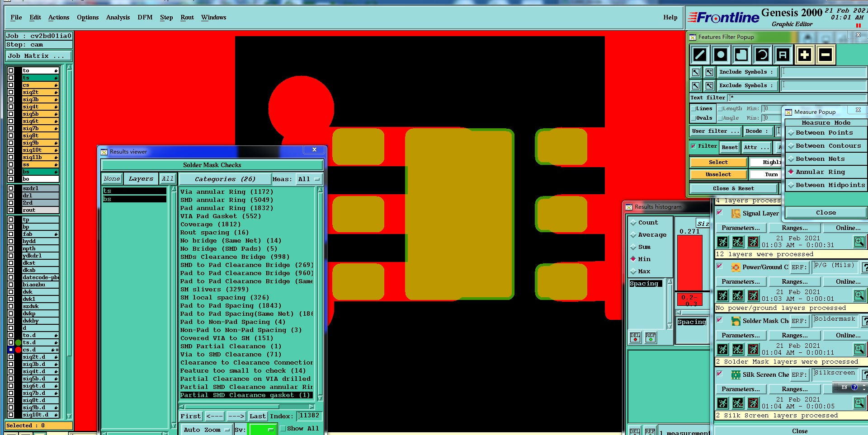Open the Analysis menu

(118, 18)
